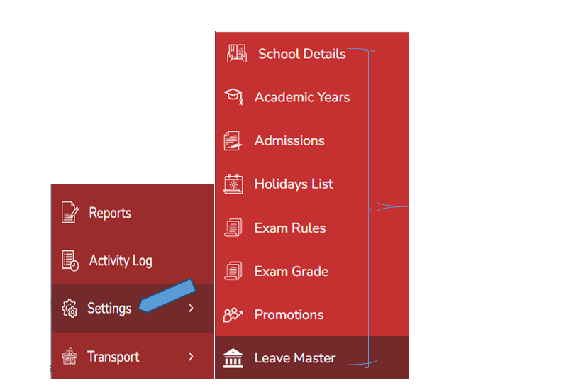Image resolution: width=588 pixels, height=388 pixels.
Task: Open the Activity Log menu item
Action: (x=133, y=260)
